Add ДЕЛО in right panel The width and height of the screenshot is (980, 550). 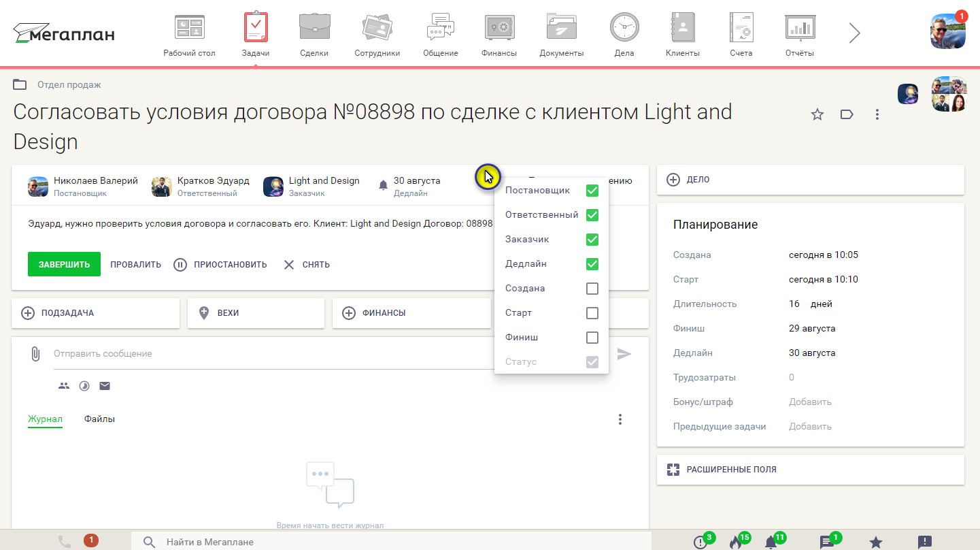click(x=811, y=180)
